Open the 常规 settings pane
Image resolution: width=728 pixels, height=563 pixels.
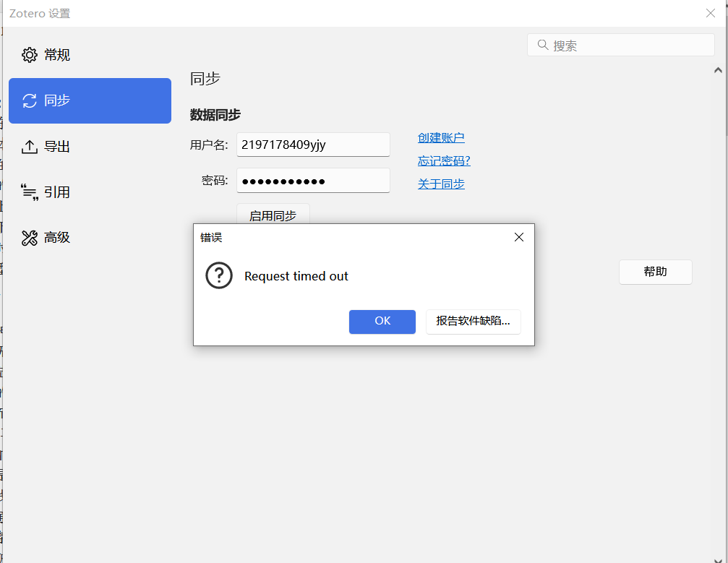90,55
